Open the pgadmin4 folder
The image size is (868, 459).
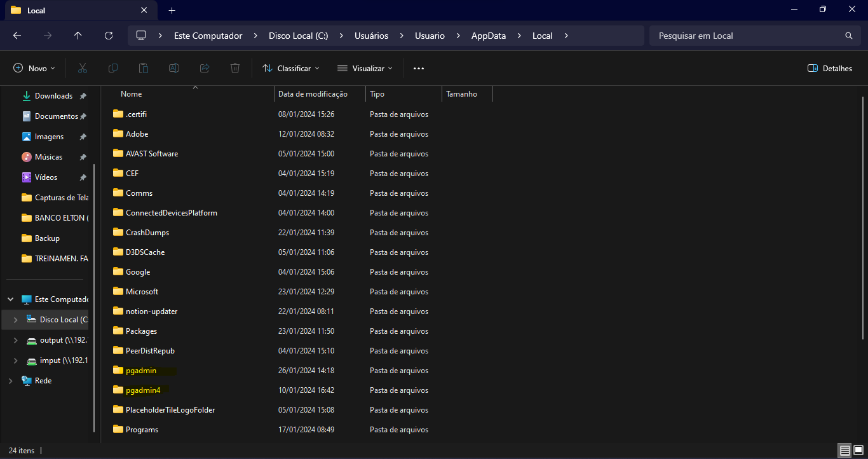click(143, 390)
